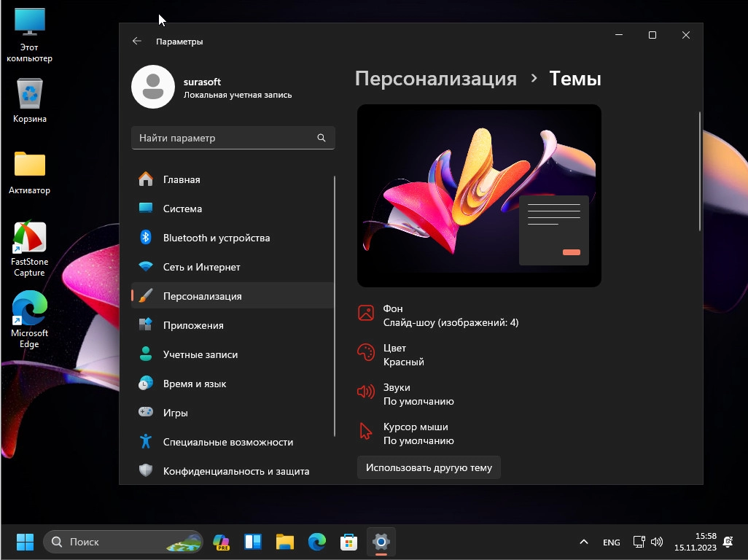The image size is (748, 560).
Task: Open Этот компьютер desktop icon
Action: pos(30,35)
